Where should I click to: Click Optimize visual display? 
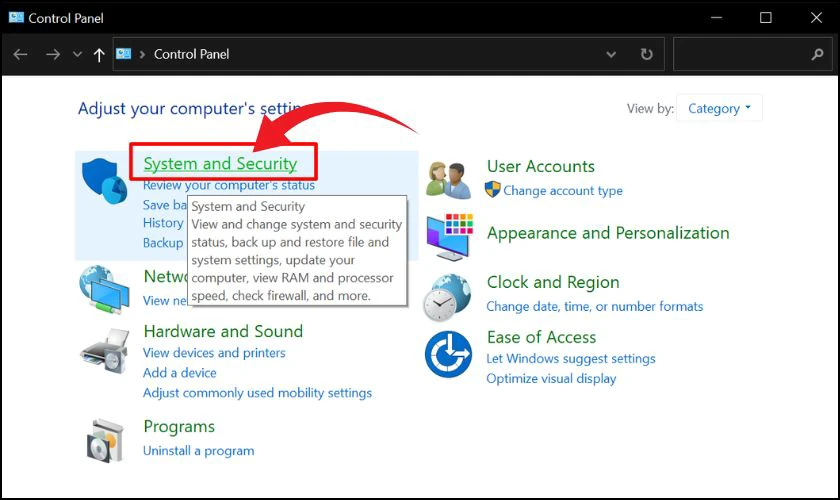point(551,378)
